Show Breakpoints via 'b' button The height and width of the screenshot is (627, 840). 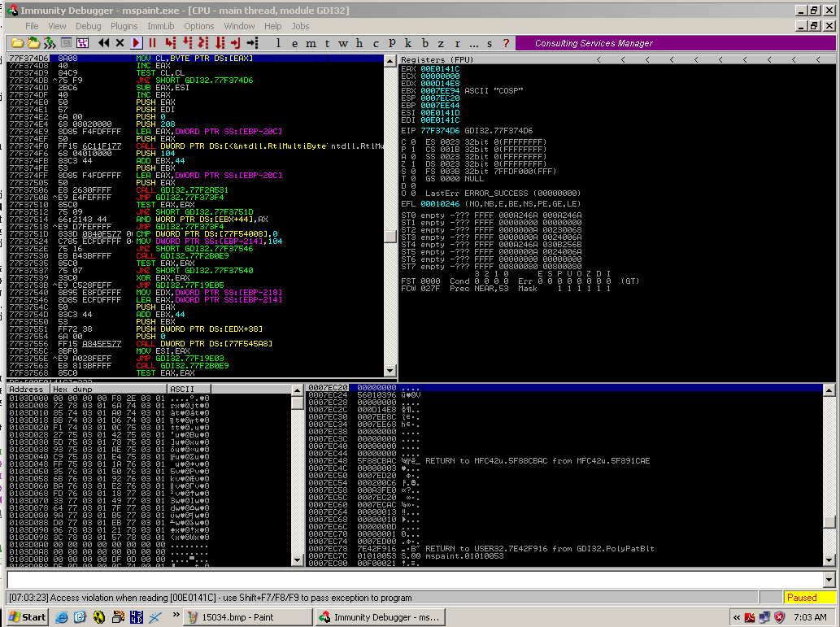425,43
